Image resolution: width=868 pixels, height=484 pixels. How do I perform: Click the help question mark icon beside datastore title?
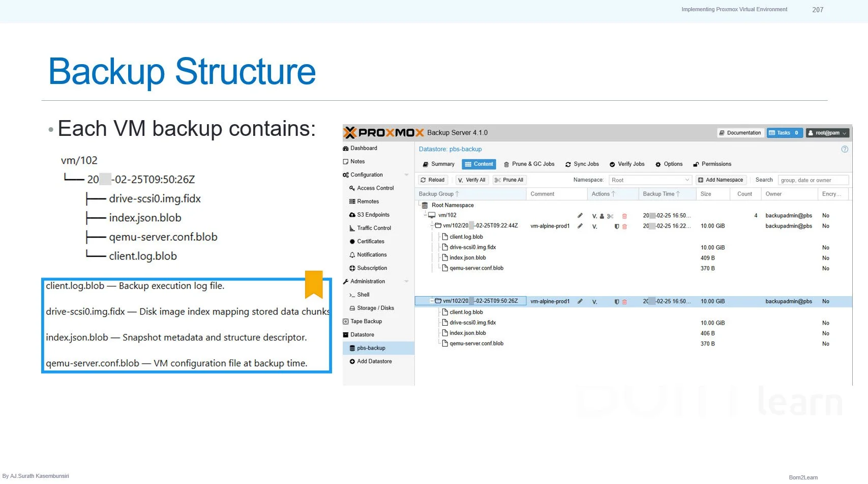(x=845, y=149)
